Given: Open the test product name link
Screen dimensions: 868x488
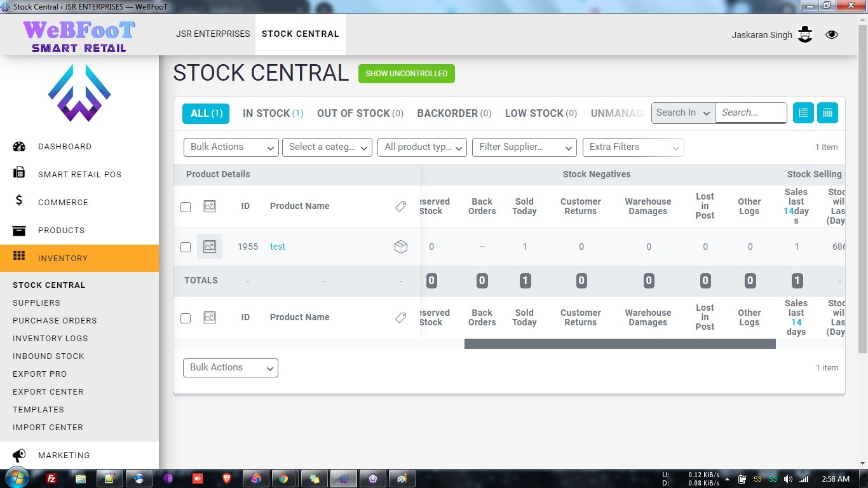Looking at the screenshot, I should pyautogui.click(x=278, y=247).
